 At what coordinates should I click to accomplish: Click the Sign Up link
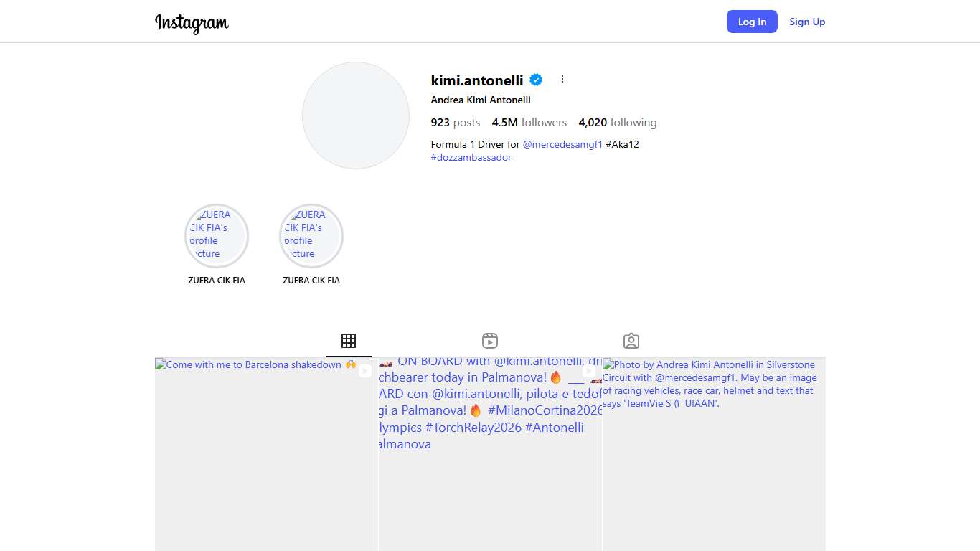point(807,22)
